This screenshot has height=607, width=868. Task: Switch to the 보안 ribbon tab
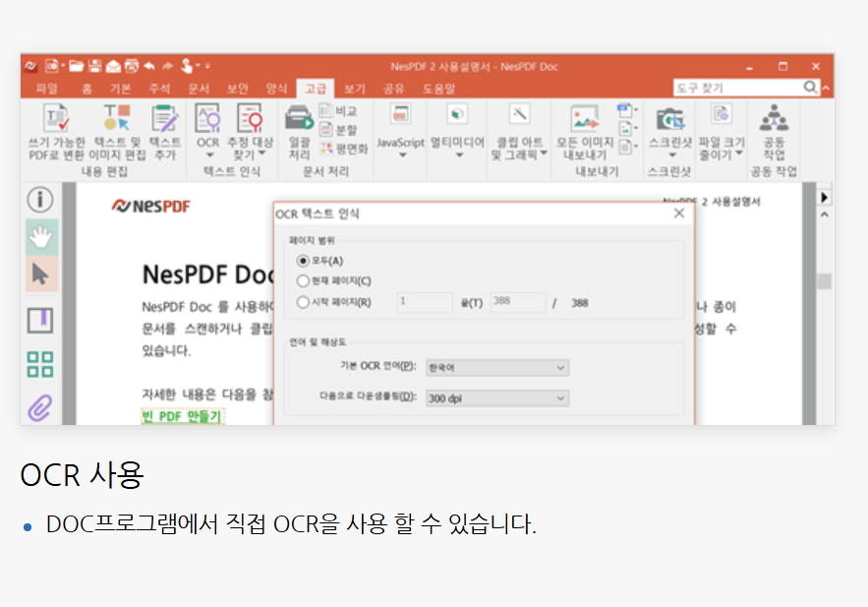pos(238,89)
